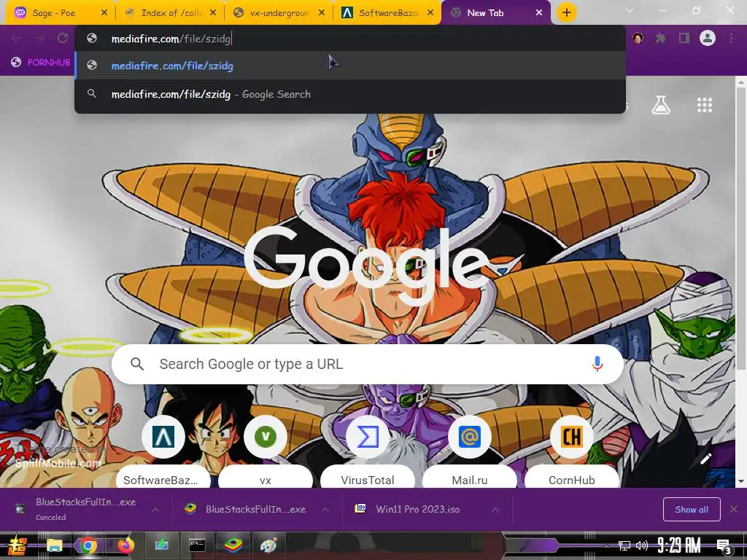Open the PORNHUB bookmark
This screenshot has width=747, height=560.
[x=41, y=63]
